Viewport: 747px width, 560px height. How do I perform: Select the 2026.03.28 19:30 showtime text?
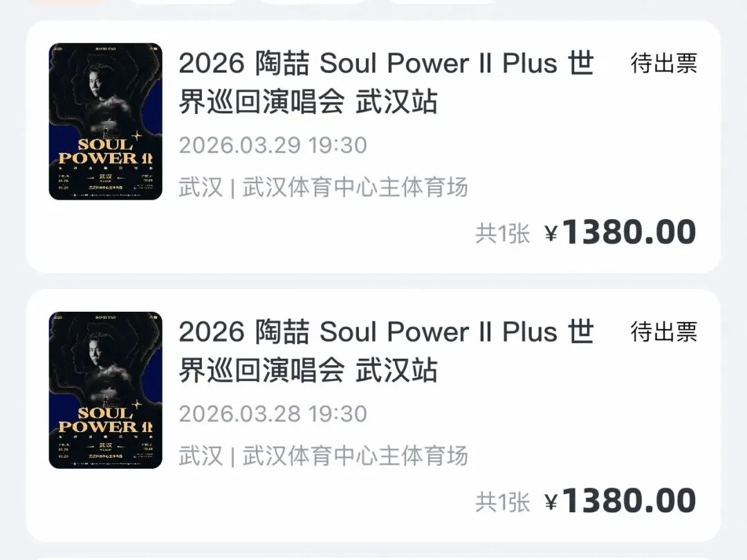(273, 414)
